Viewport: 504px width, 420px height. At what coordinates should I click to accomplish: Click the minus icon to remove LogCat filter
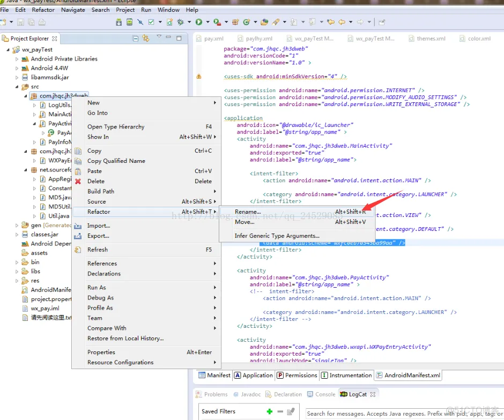point(280,411)
